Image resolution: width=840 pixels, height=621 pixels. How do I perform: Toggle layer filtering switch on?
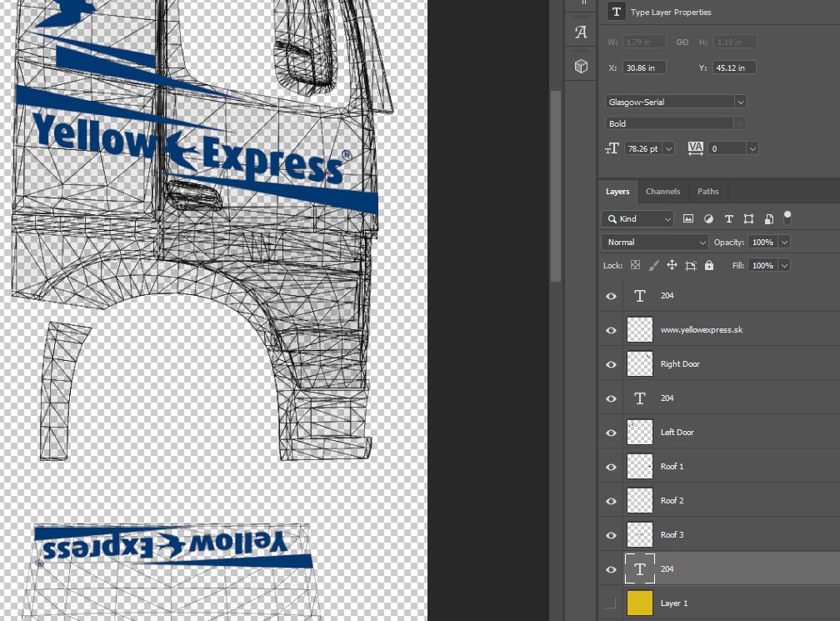[787, 217]
